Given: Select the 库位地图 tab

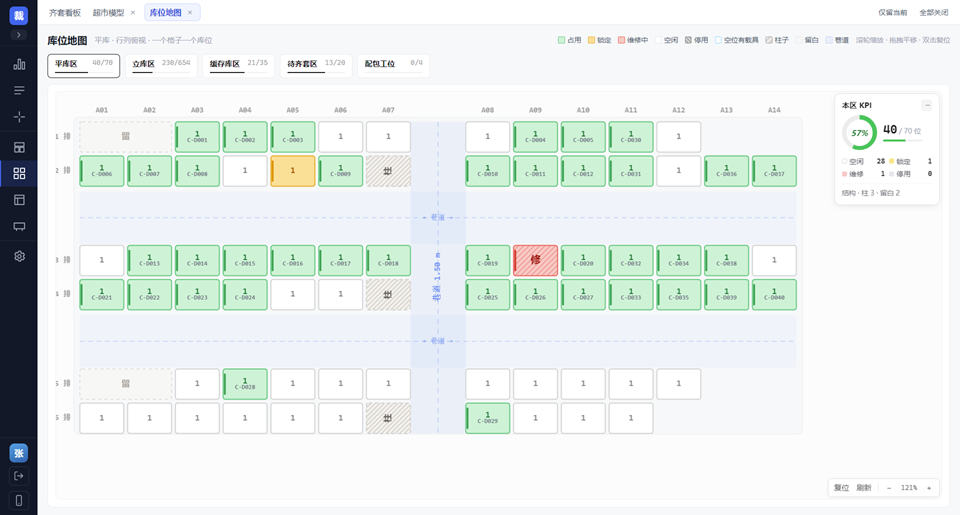Looking at the screenshot, I should [x=165, y=12].
